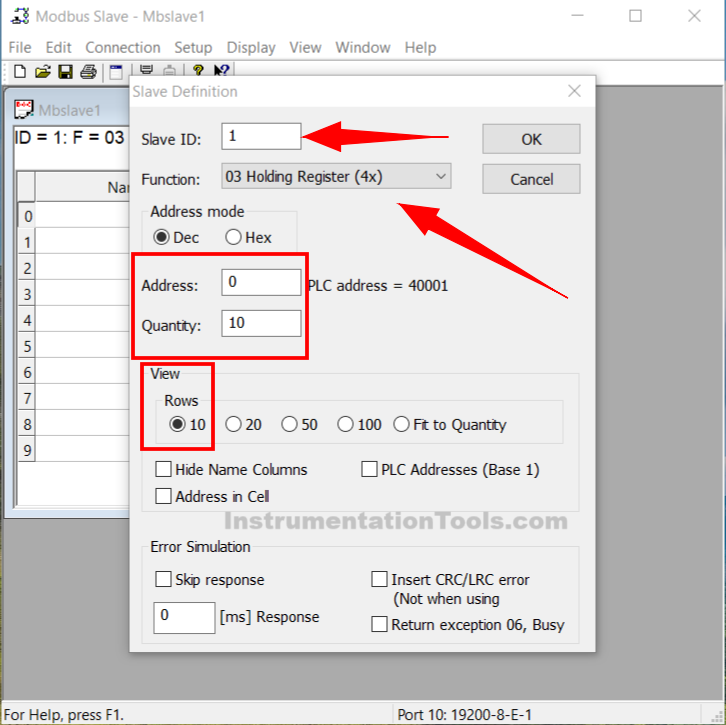
Task: Open the File menu
Action: click(x=20, y=47)
